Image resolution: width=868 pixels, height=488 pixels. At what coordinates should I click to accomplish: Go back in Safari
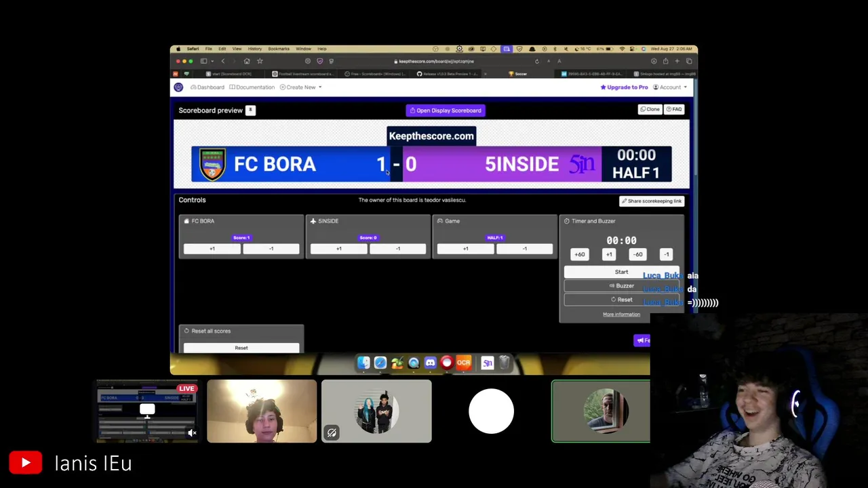223,61
